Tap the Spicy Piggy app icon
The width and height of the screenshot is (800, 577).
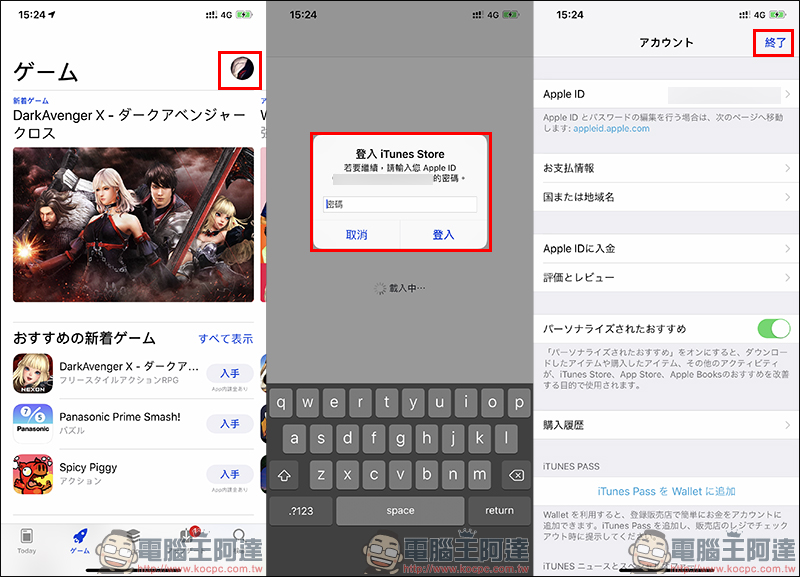(33, 474)
